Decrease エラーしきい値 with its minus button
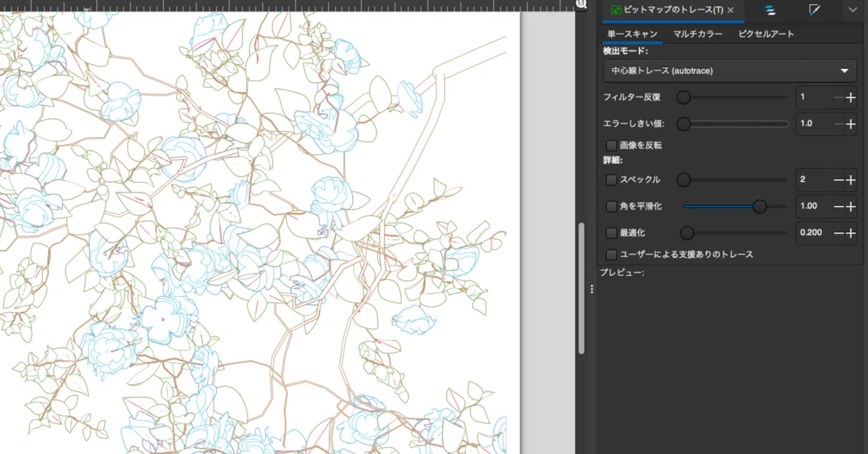This screenshot has width=868, height=454. [x=840, y=124]
